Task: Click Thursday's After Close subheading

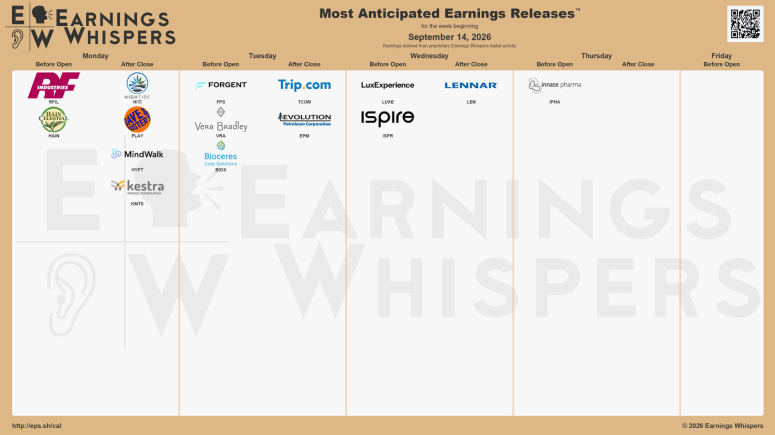Action: coord(638,64)
